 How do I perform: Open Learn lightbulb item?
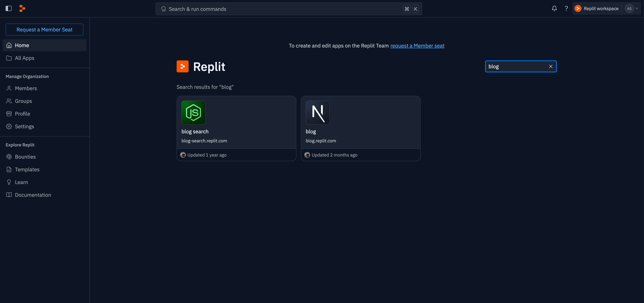point(21,182)
